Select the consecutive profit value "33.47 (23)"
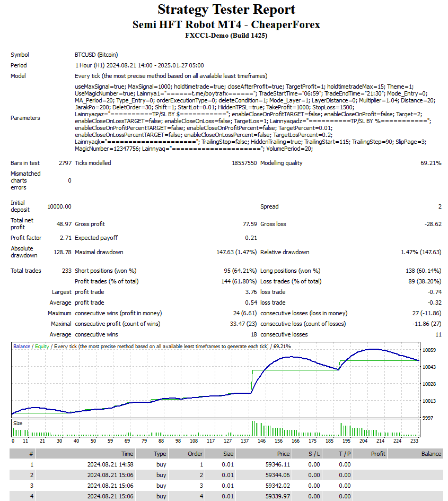 tap(243, 324)
